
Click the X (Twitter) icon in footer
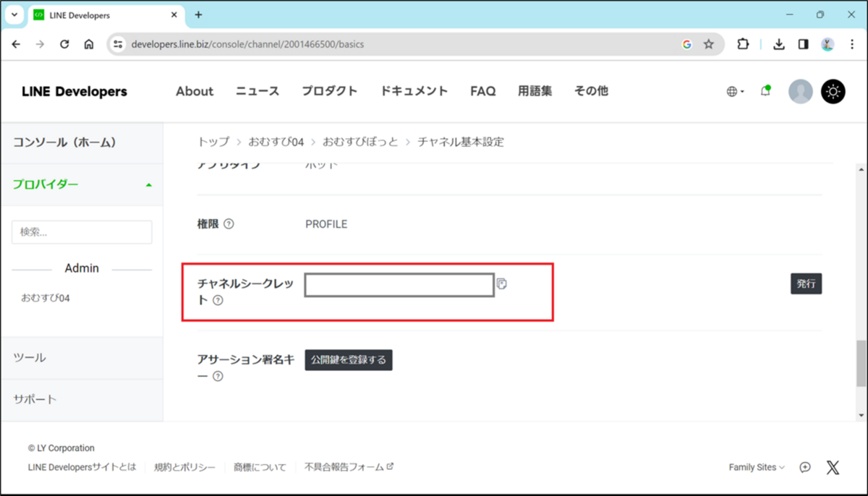coord(833,467)
